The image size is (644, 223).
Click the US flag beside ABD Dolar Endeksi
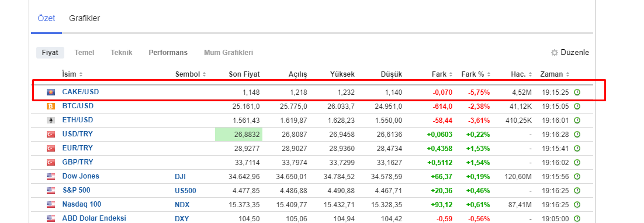coord(50,218)
